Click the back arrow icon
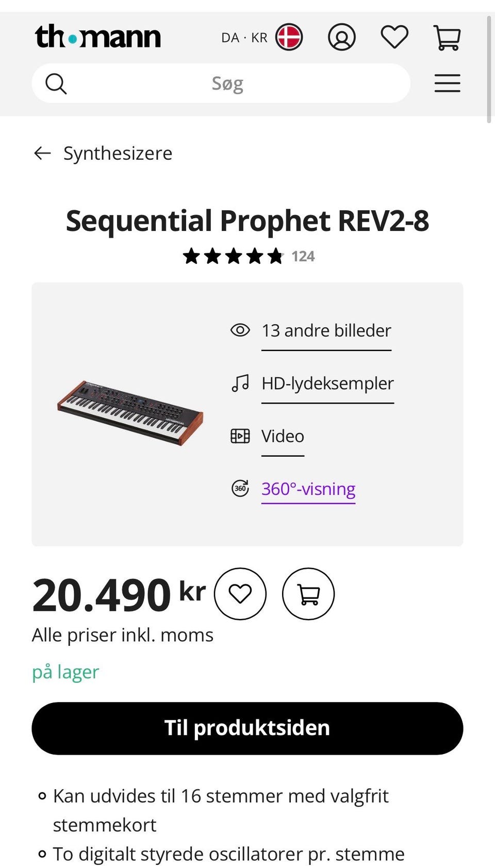The image size is (495, 868). point(42,153)
